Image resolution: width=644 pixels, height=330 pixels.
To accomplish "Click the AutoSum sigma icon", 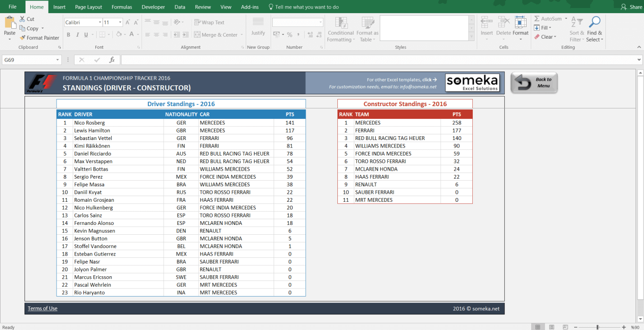I will tap(537, 19).
